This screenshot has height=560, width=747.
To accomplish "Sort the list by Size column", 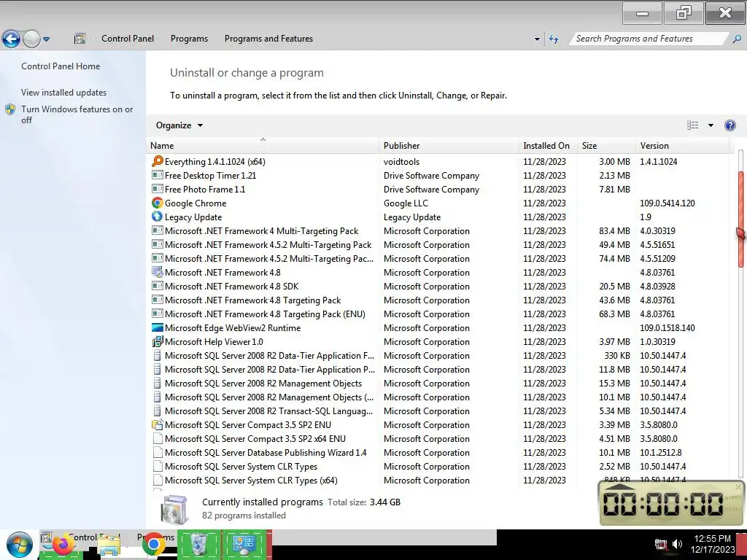I will click(x=606, y=146).
